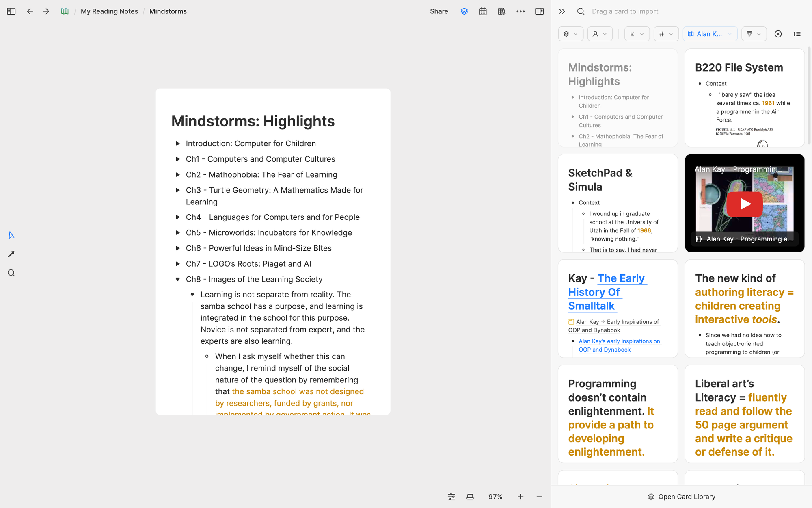Click the card library layers icon
Screen dimensions: 812x508
464,11
